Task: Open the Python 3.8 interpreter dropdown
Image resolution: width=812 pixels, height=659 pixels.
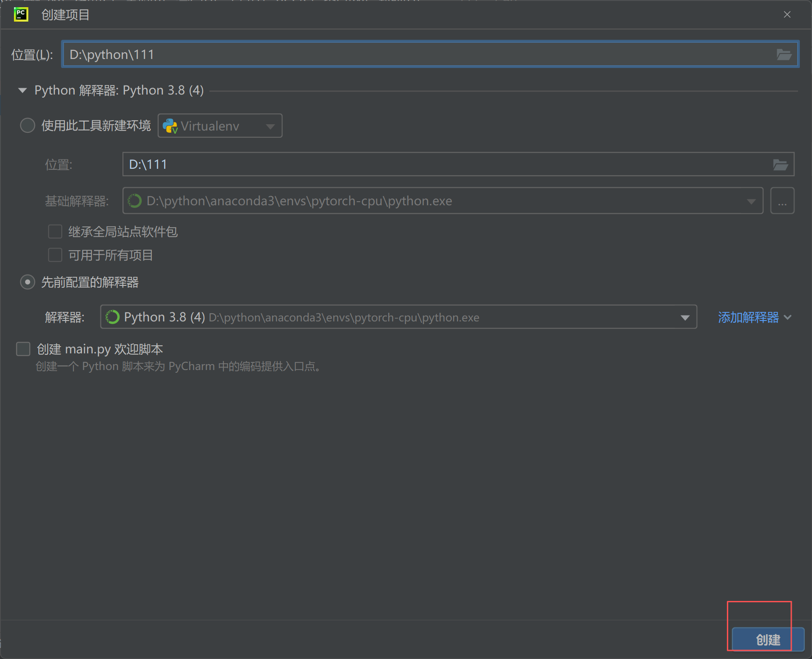Action: [685, 317]
